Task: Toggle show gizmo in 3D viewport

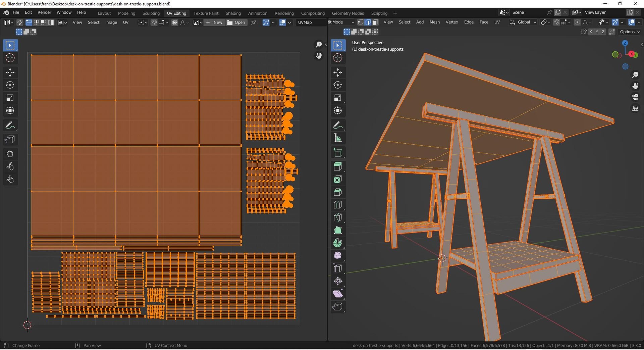Action: pyautogui.click(x=615, y=22)
